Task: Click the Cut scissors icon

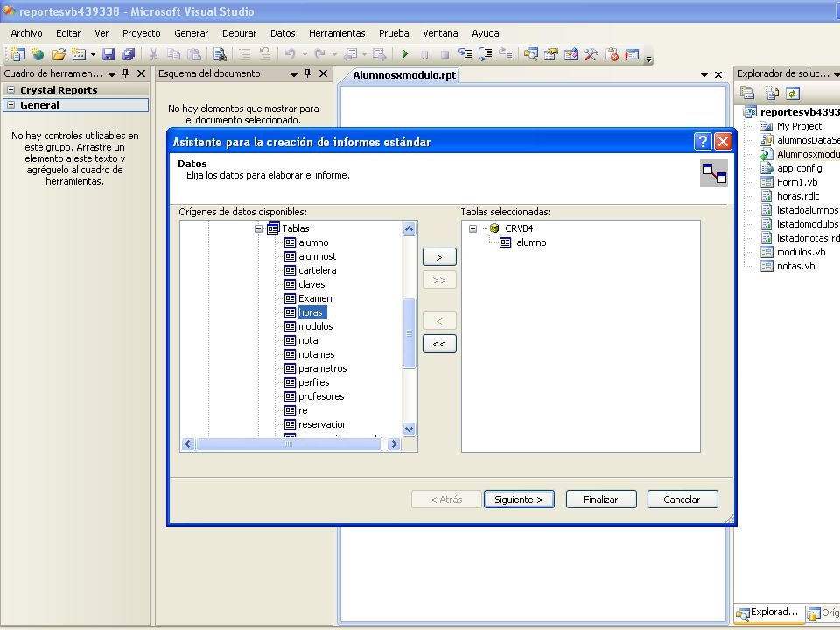Action: point(153,54)
